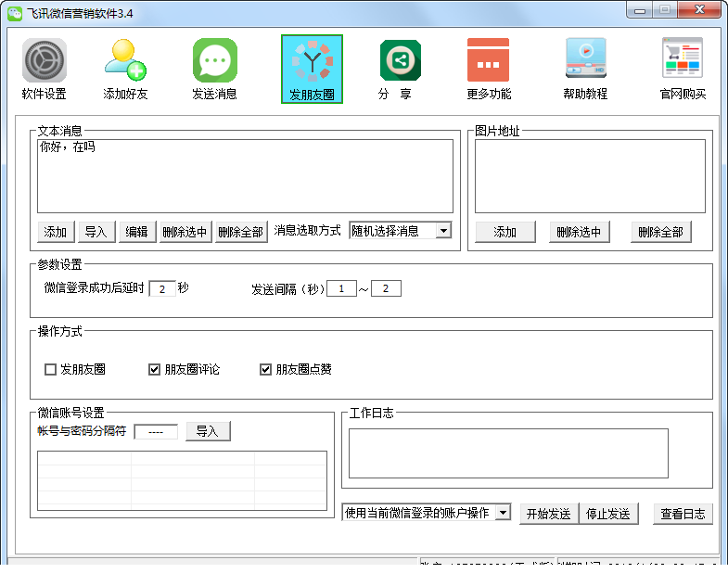Select the 你好，在吗 message entry
The width and height of the screenshot is (728, 586).
pos(68,147)
